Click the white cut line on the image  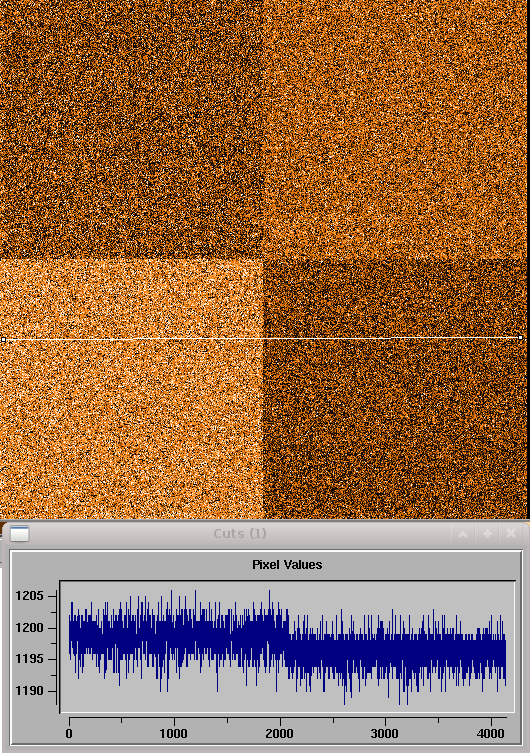[262, 339]
